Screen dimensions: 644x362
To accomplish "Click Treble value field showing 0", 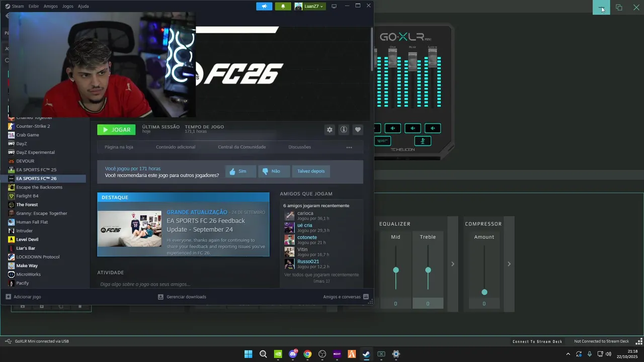I will point(428,304).
